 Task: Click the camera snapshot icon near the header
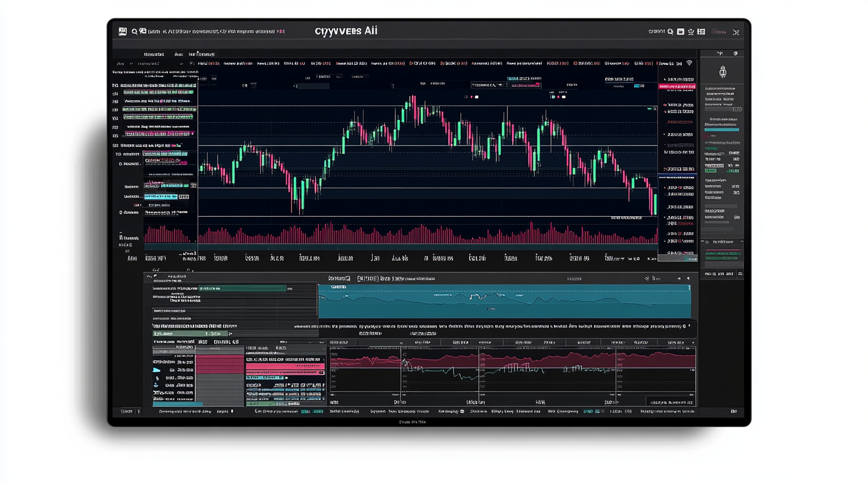[680, 31]
